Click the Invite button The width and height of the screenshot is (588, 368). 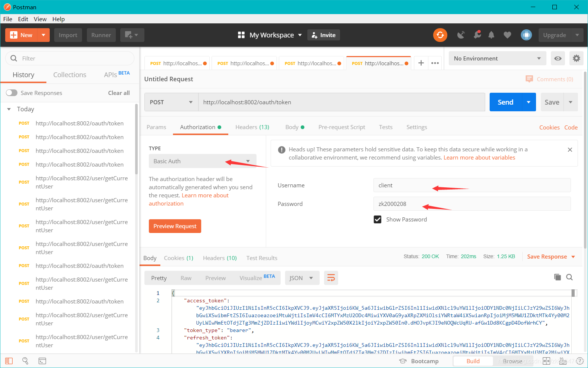point(323,35)
